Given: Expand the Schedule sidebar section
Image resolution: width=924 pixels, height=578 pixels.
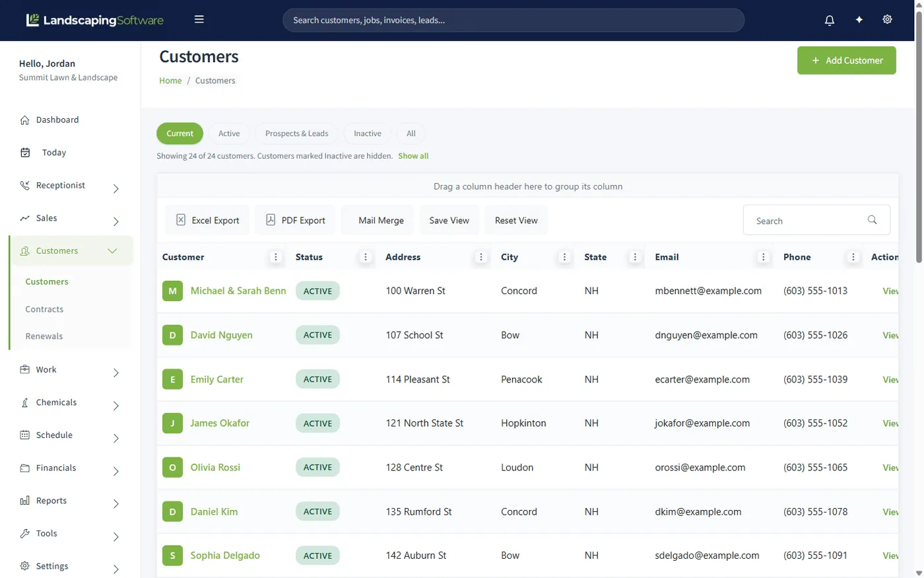Looking at the screenshot, I should (x=116, y=439).
